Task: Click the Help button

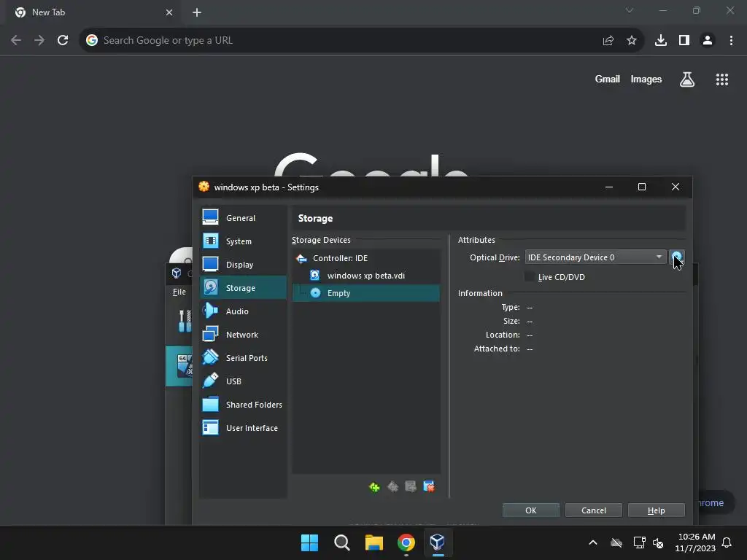Action: click(656, 510)
